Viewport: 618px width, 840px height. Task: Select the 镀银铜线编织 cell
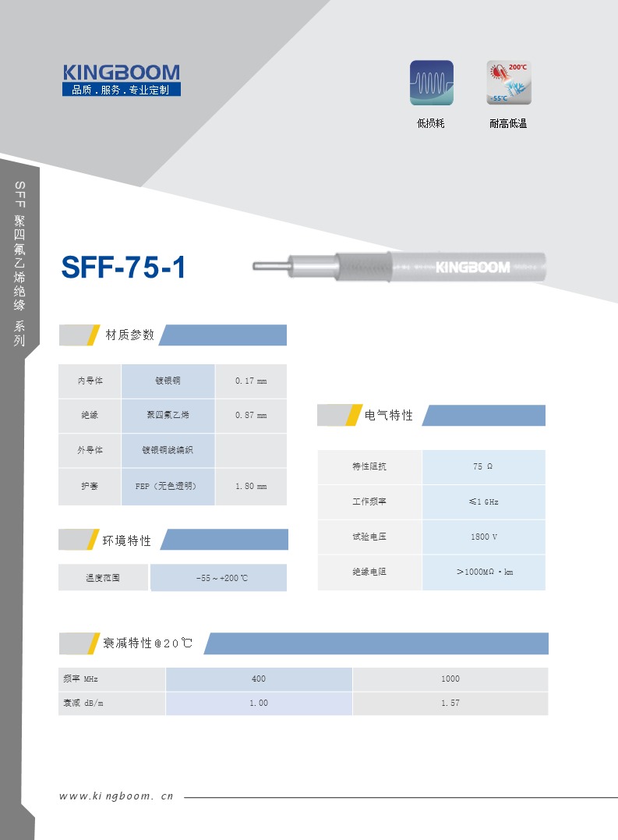pyautogui.click(x=168, y=450)
